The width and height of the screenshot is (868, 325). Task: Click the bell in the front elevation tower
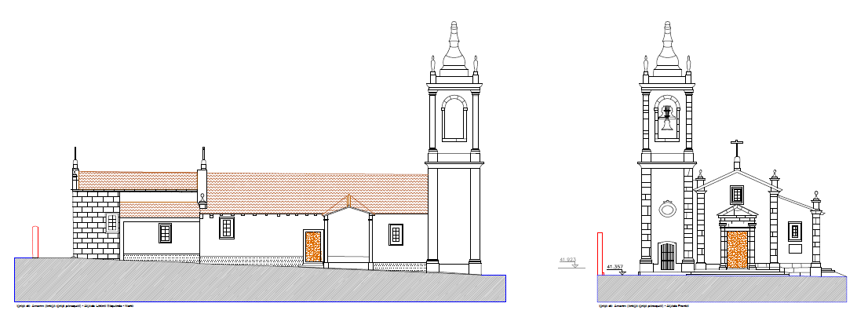[x=667, y=119]
